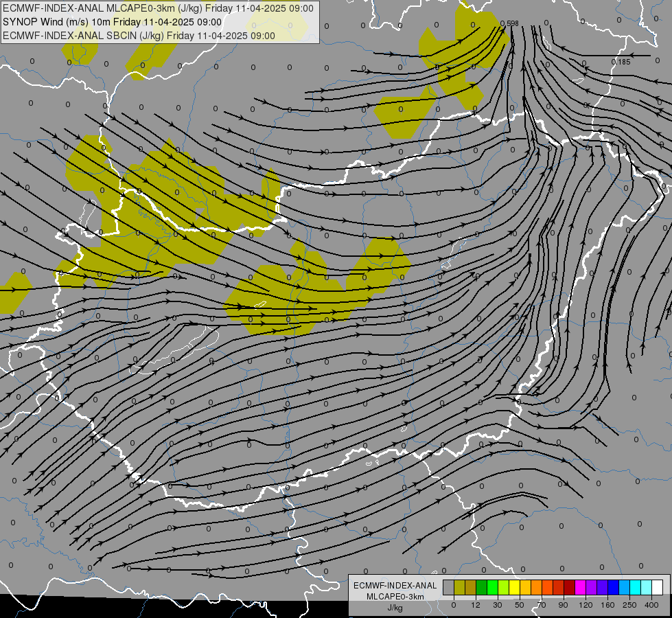The width and height of the screenshot is (672, 618).
Task: Click the gray swatch in the legend
Action: coord(449,587)
